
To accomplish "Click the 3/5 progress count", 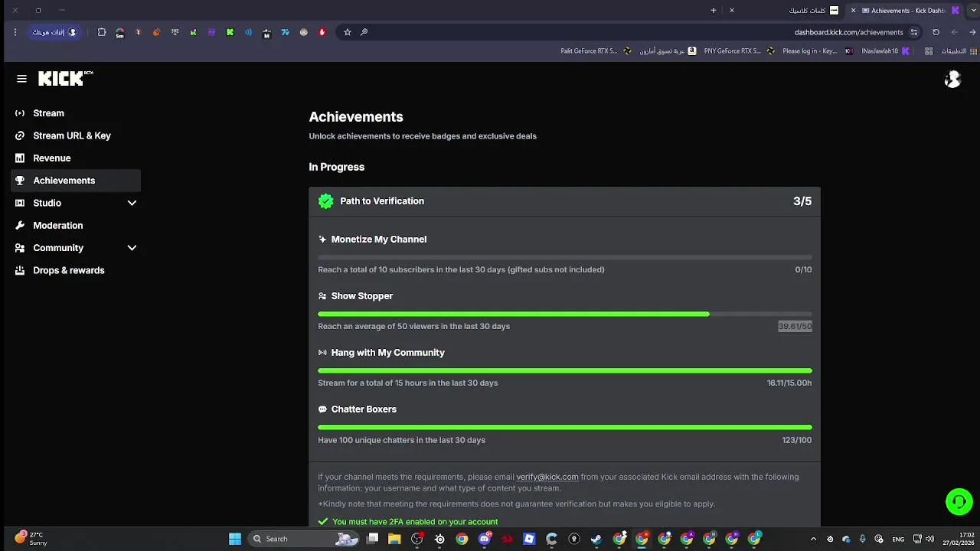I will click(802, 201).
